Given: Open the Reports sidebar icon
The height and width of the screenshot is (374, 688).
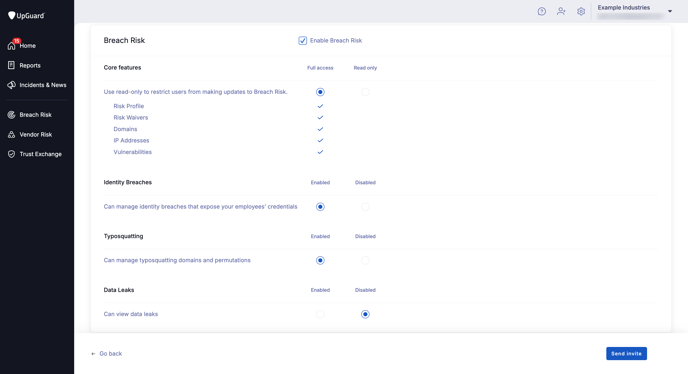Looking at the screenshot, I should coord(11,65).
